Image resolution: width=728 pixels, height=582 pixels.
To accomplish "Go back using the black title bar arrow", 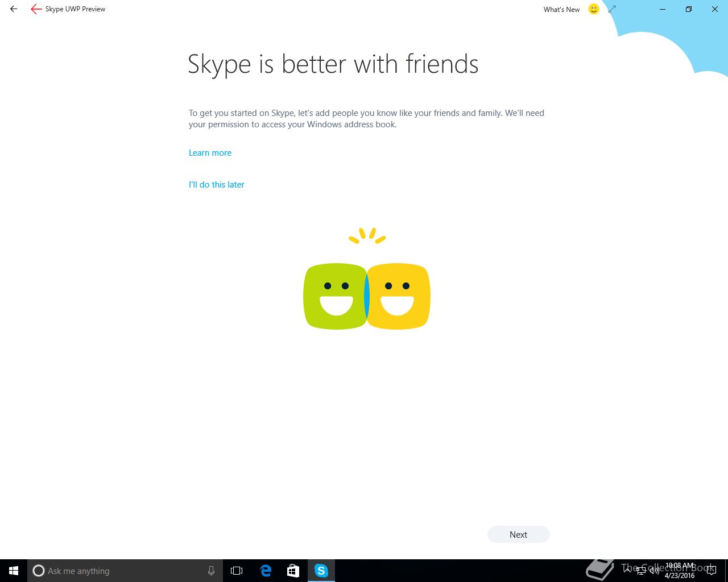I will (x=14, y=9).
